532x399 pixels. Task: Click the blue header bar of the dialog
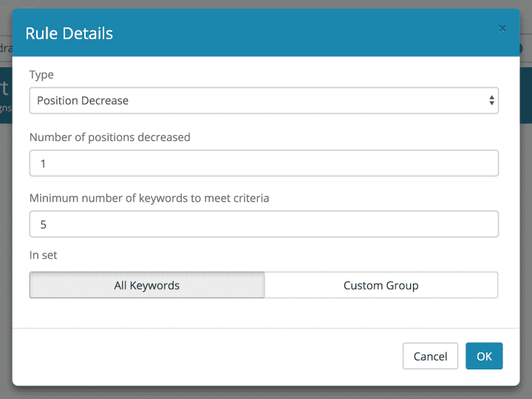click(x=296, y=33)
